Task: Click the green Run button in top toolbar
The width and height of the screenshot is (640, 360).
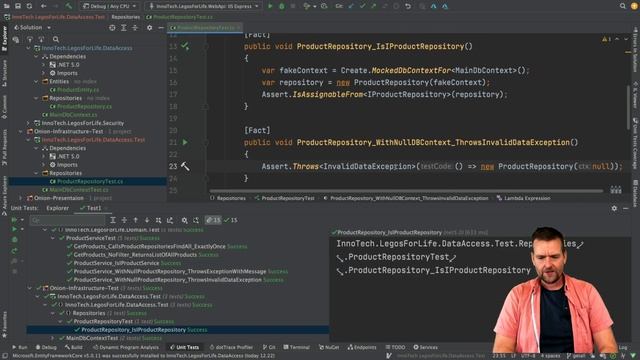Action: pyautogui.click(x=270, y=6)
